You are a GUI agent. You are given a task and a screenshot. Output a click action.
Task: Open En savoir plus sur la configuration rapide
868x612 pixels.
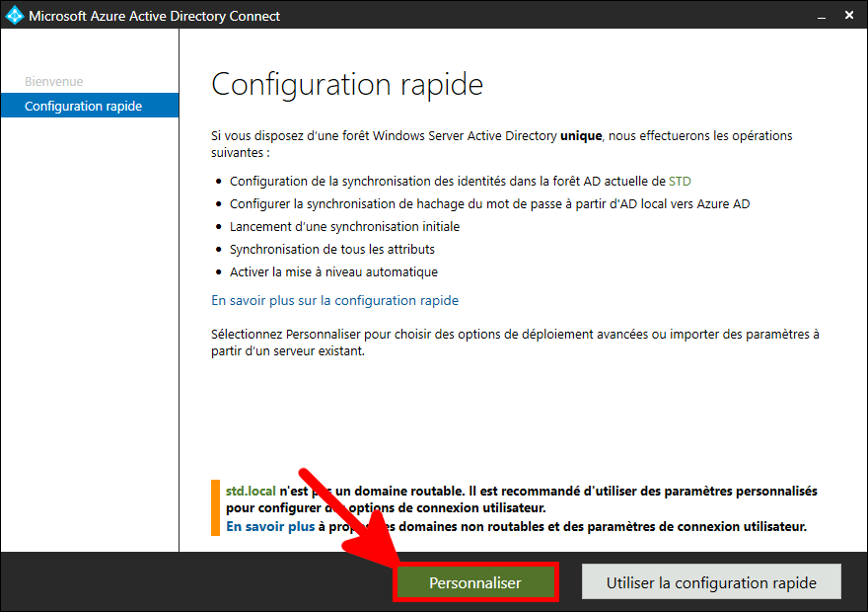[334, 300]
